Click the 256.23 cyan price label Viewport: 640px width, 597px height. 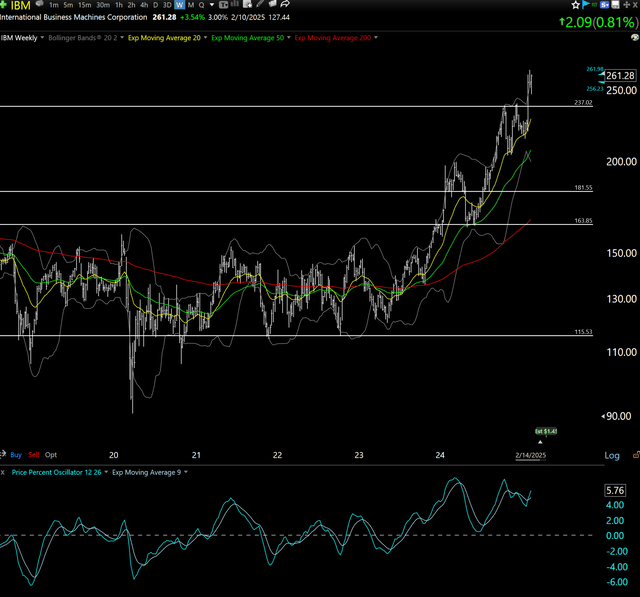[x=595, y=89]
